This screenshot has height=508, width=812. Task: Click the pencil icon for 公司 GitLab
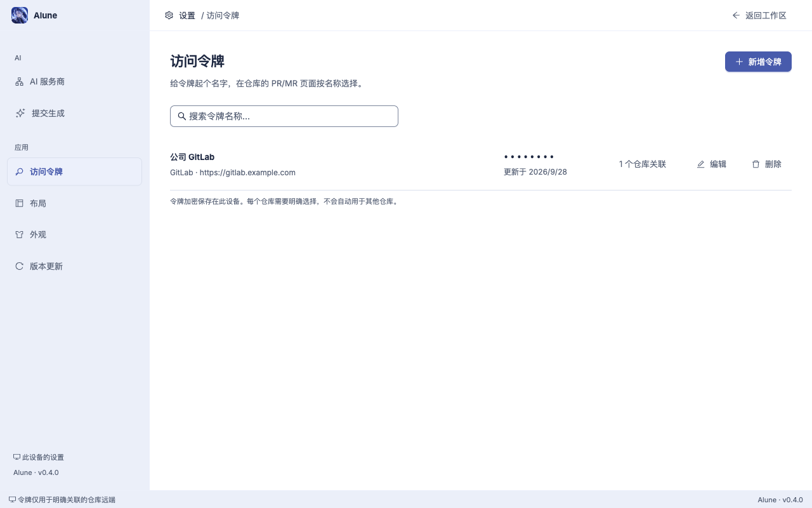click(x=701, y=164)
